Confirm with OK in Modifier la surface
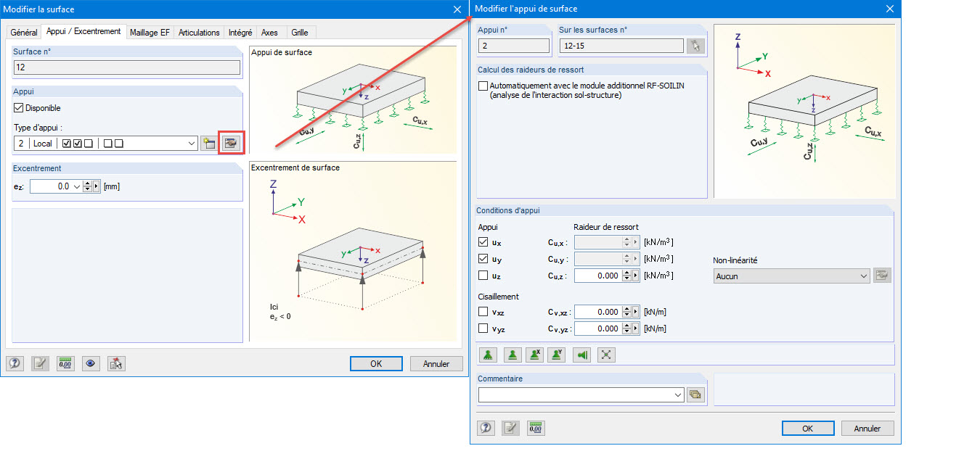The image size is (980, 467). [376, 364]
